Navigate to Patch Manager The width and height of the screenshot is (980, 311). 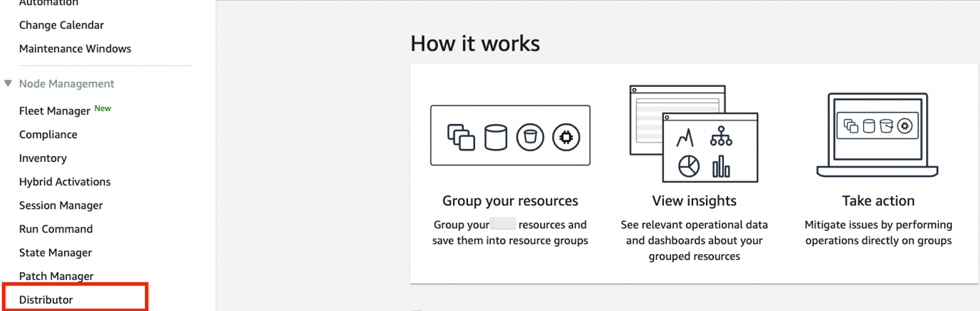[56, 276]
